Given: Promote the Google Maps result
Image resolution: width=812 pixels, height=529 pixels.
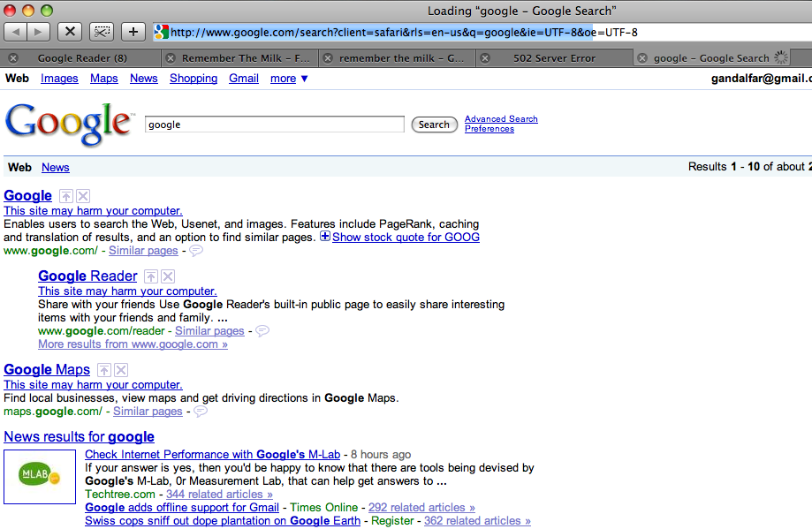Looking at the screenshot, I should coord(104,370).
